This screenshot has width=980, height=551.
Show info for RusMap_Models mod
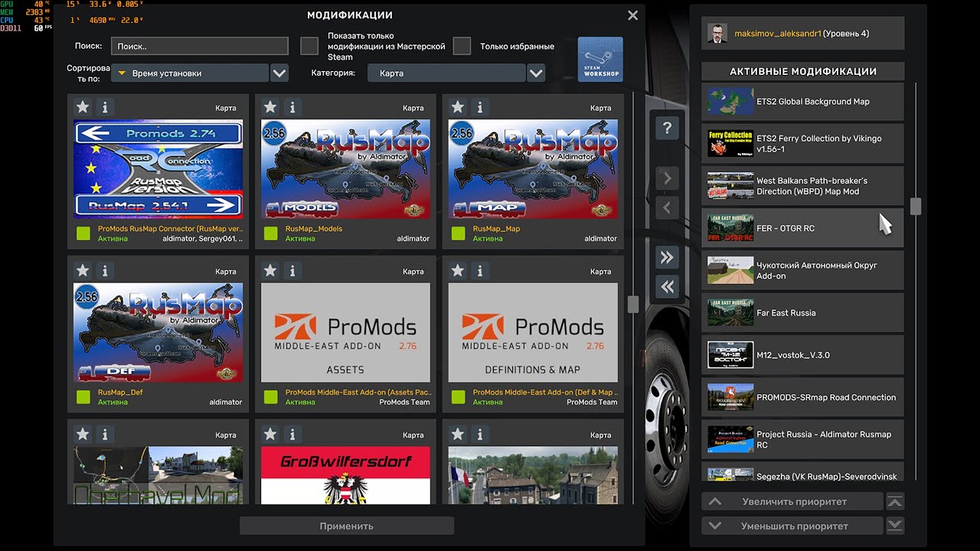pos(292,107)
